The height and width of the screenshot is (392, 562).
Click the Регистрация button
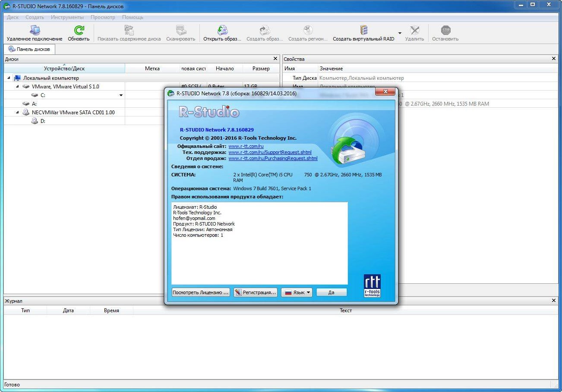pos(255,292)
